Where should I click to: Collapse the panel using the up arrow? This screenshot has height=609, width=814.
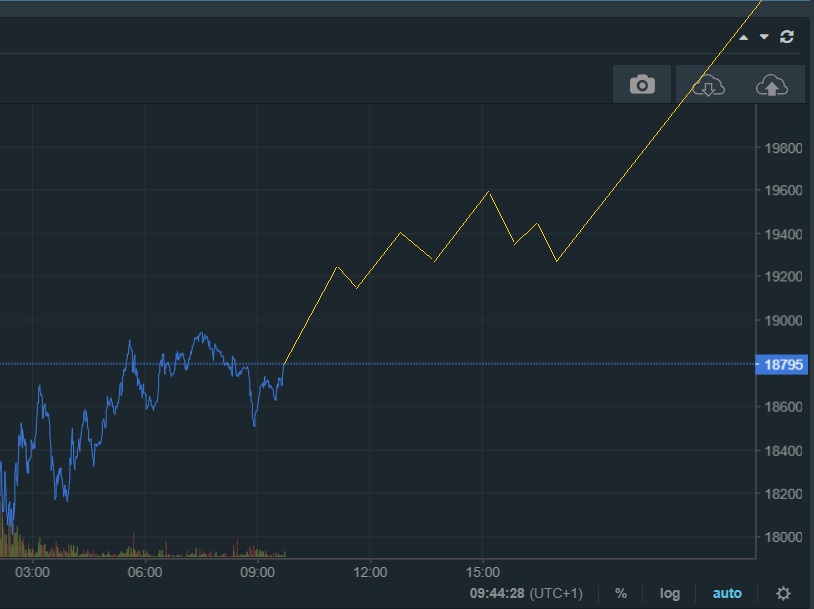click(742, 37)
